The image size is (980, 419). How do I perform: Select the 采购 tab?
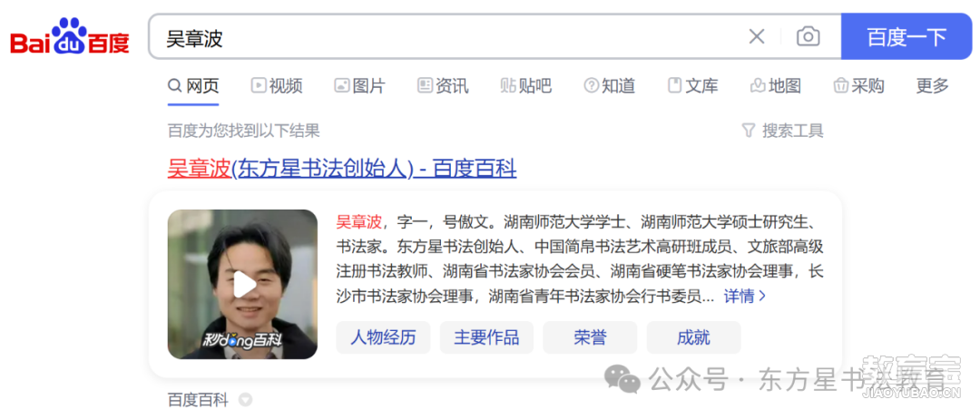click(x=858, y=85)
